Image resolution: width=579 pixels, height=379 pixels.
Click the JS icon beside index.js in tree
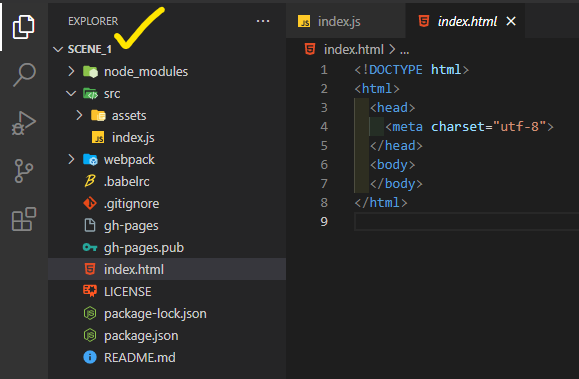[x=98, y=137]
